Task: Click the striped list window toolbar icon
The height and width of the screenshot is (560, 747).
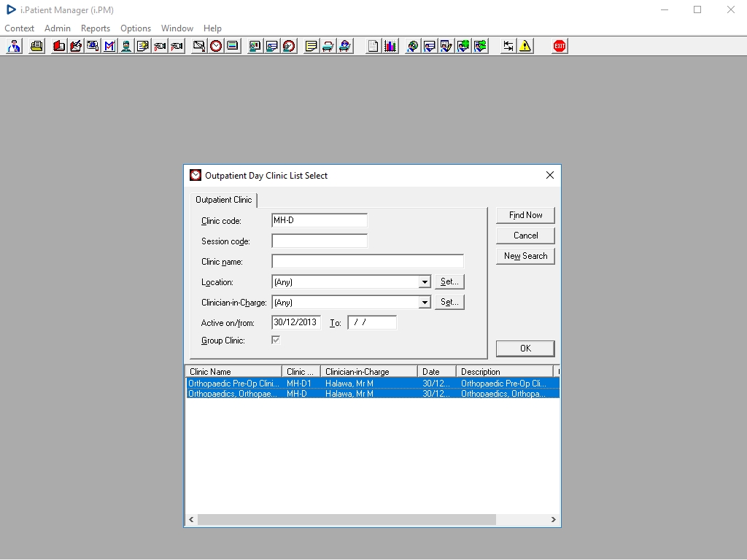Action: [x=233, y=46]
